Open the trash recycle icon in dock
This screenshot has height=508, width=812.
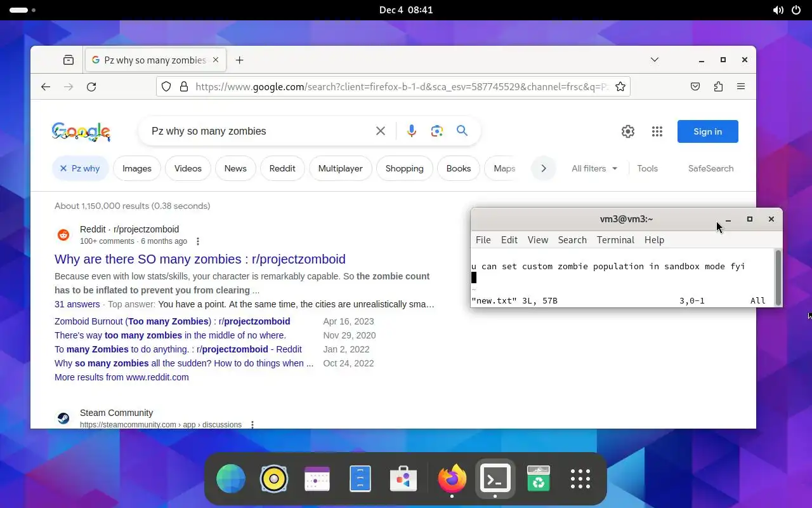[x=538, y=478]
